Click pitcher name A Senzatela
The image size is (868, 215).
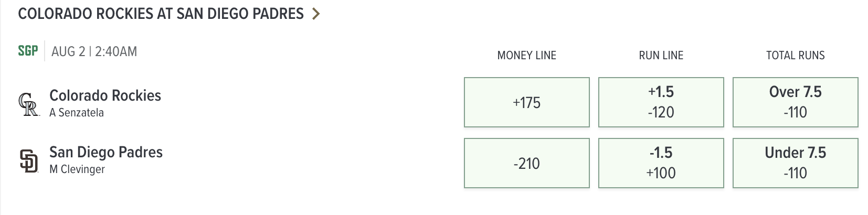(77, 113)
